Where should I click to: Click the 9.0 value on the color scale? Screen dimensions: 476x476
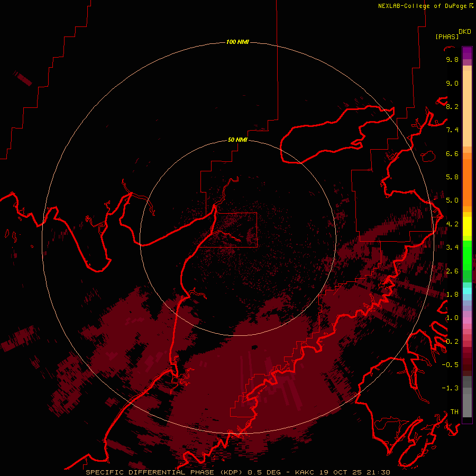(x=452, y=83)
